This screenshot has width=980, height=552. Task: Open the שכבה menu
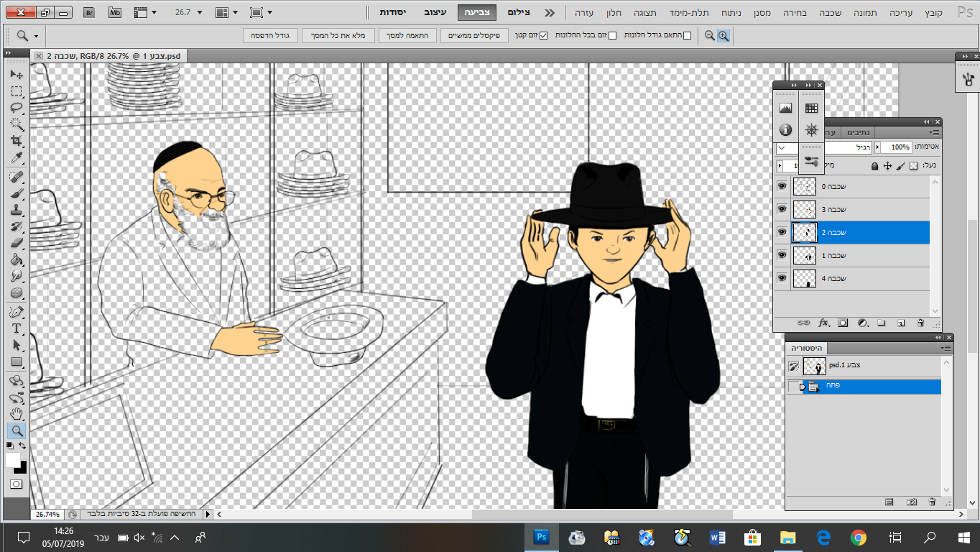[829, 13]
